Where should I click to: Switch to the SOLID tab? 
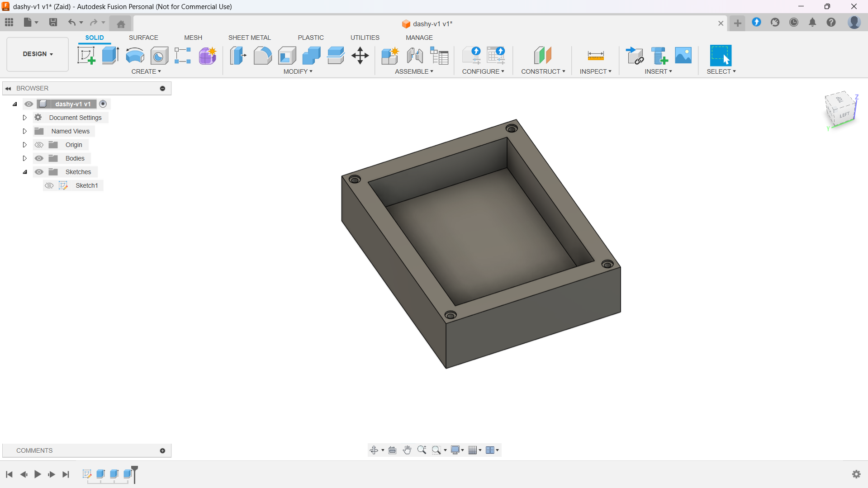[95, 38]
